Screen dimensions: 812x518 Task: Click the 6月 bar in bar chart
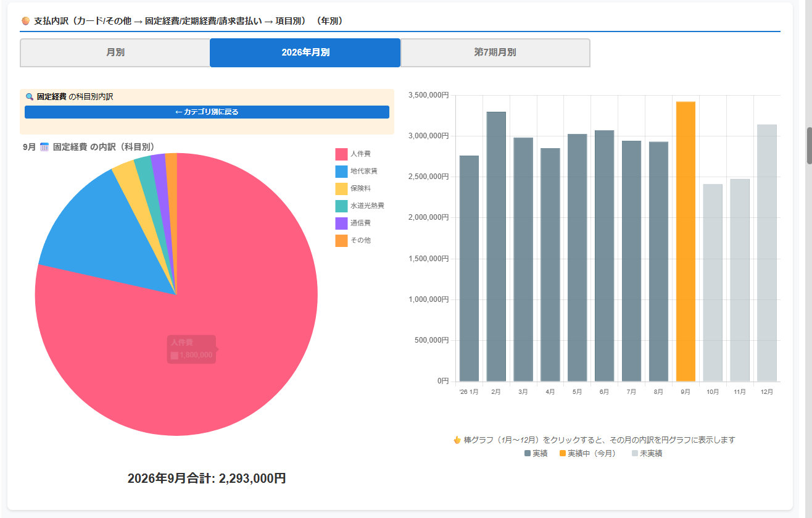click(604, 256)
